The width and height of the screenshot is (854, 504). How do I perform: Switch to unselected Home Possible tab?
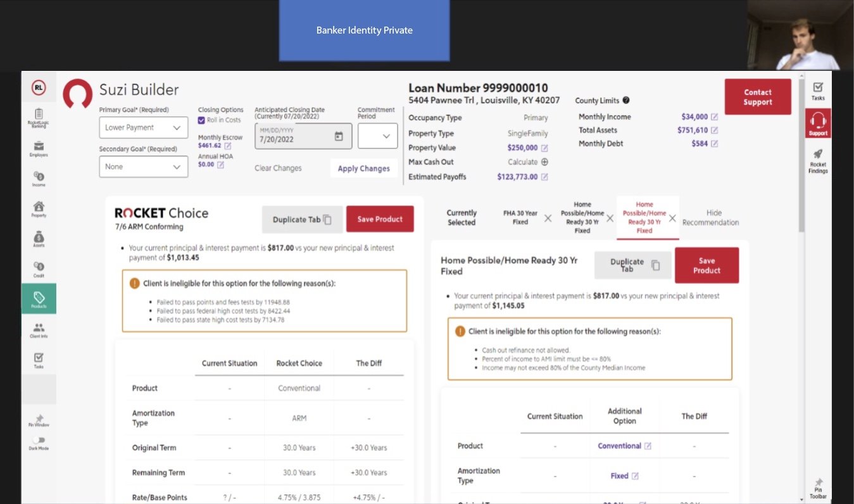582,218
